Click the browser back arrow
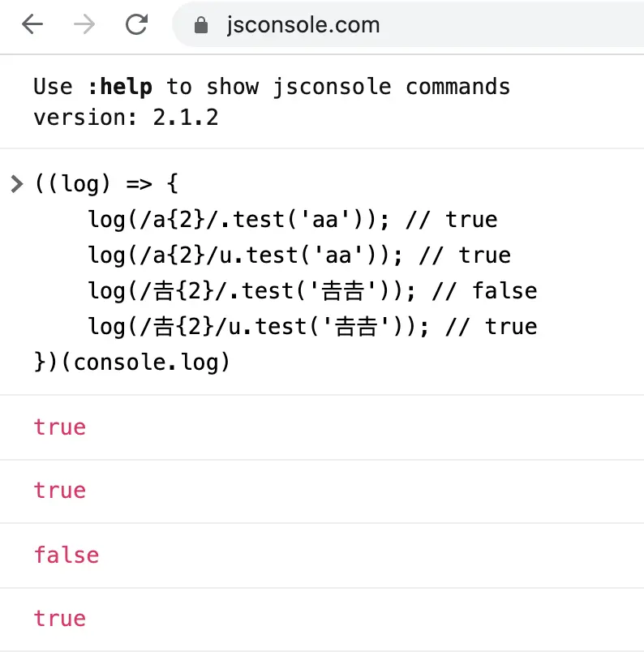The height and width of the screenshot is (652, 644). tap(32, 24)
